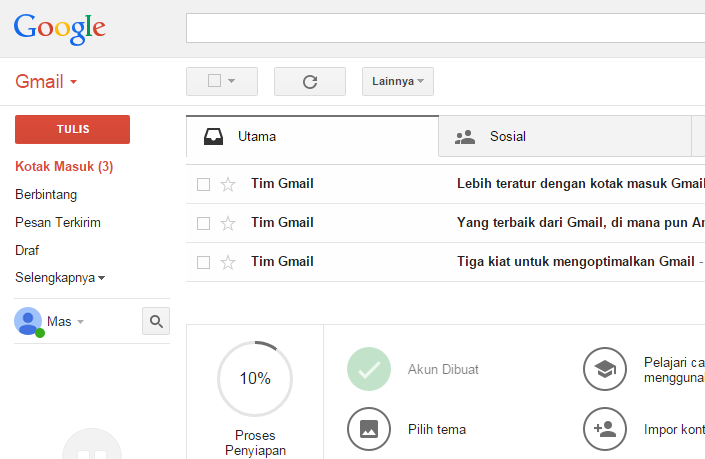Screen dimensions: 705x459
Task: Click the 'Akun Dibuat' label
Action: click(x=443, y=370)
